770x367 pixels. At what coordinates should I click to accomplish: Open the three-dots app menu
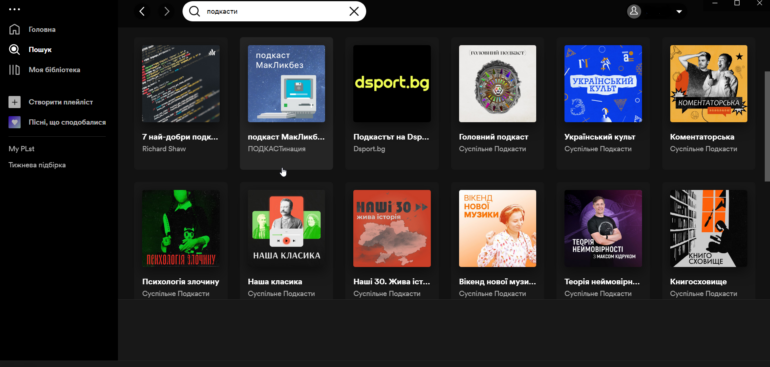(x=14, y=9)
